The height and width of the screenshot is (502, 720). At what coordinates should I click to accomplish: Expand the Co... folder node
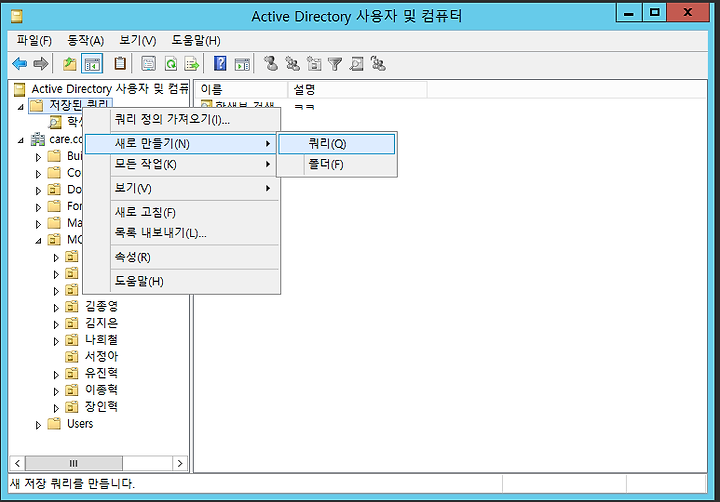pyautogui.click(x=38, y=174)
